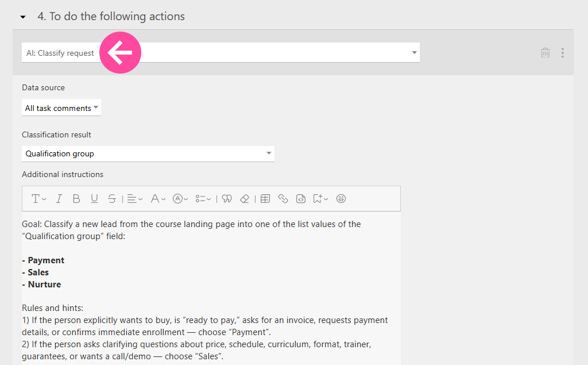The height and width of the screenshot is (365, 588).
Task: Toggle bold formatting
Action: 76,199
